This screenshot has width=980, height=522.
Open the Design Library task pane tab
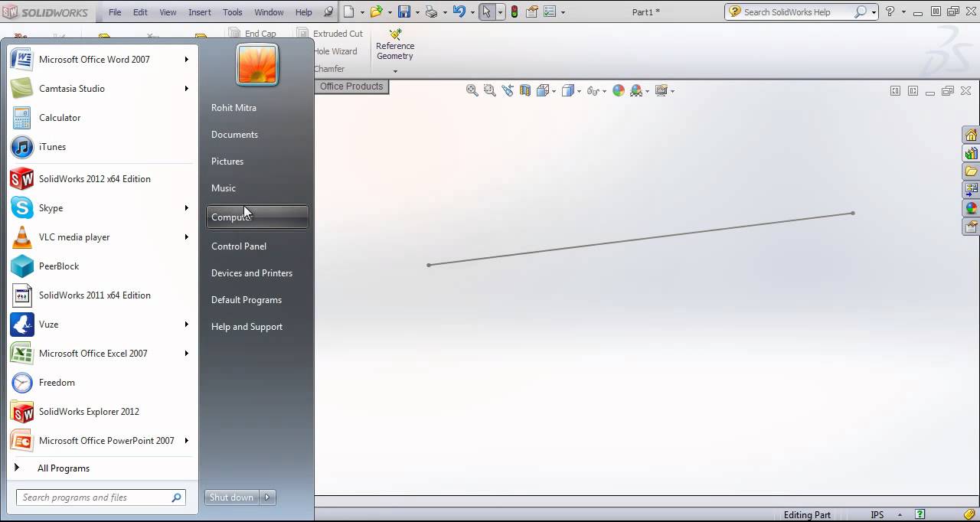click(971, 153)
